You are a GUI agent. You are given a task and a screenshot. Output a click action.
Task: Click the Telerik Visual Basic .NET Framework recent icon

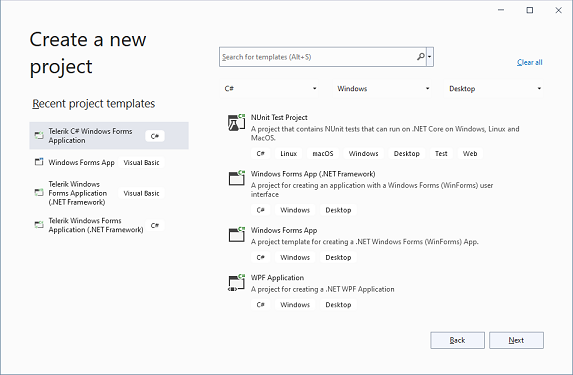tap(39, 193)
